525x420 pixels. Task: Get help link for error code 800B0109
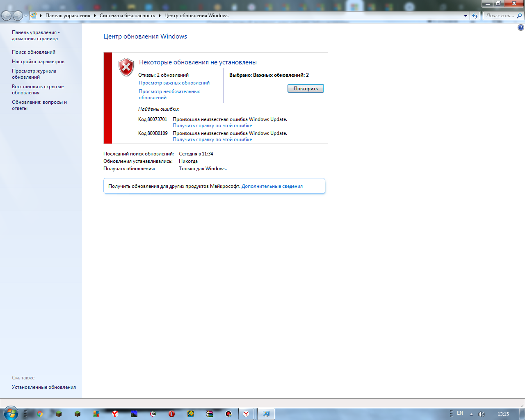[212, 139]
